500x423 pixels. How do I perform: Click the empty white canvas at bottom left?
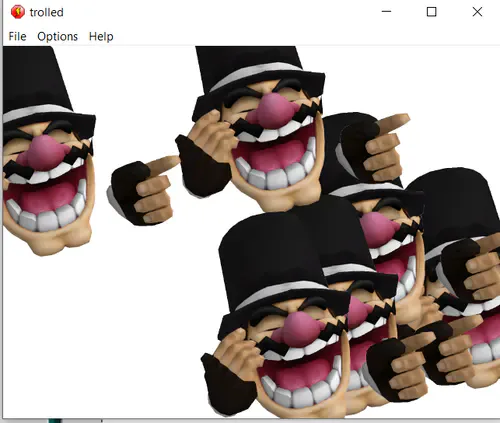click(x=100, y=333)
